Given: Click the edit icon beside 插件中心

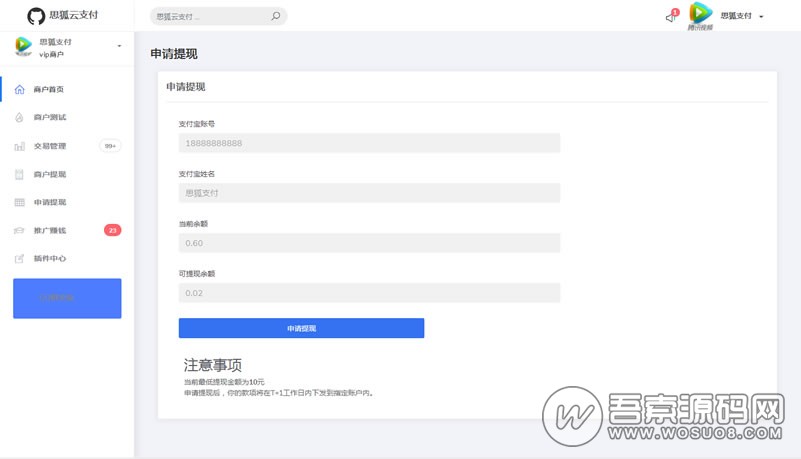Looking at the screenshot, I should (19, 258).
